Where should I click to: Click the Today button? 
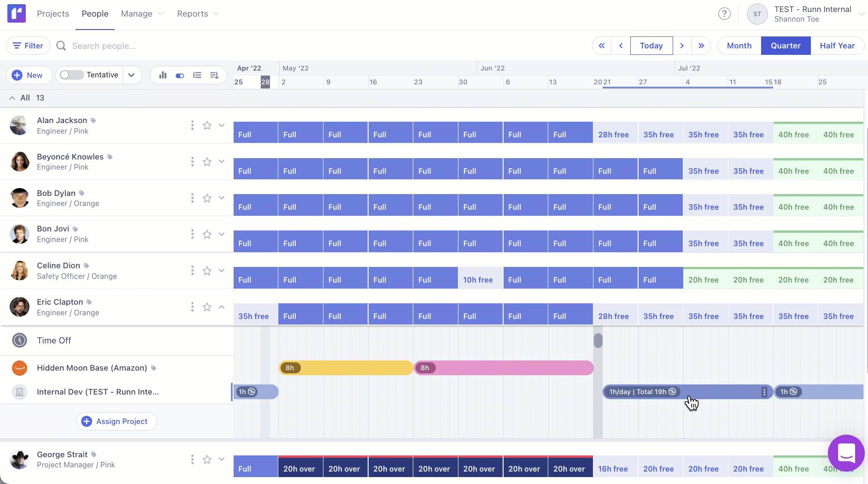click(x=651, y=46)
